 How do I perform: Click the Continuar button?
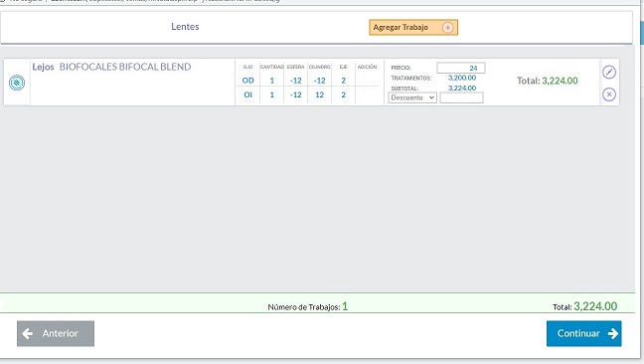click(x=583, y=333)
